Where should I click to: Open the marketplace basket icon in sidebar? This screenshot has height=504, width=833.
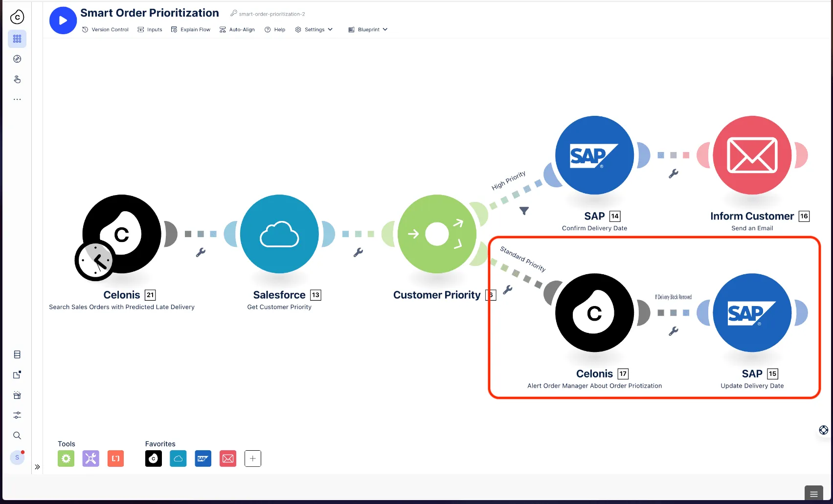17,395
